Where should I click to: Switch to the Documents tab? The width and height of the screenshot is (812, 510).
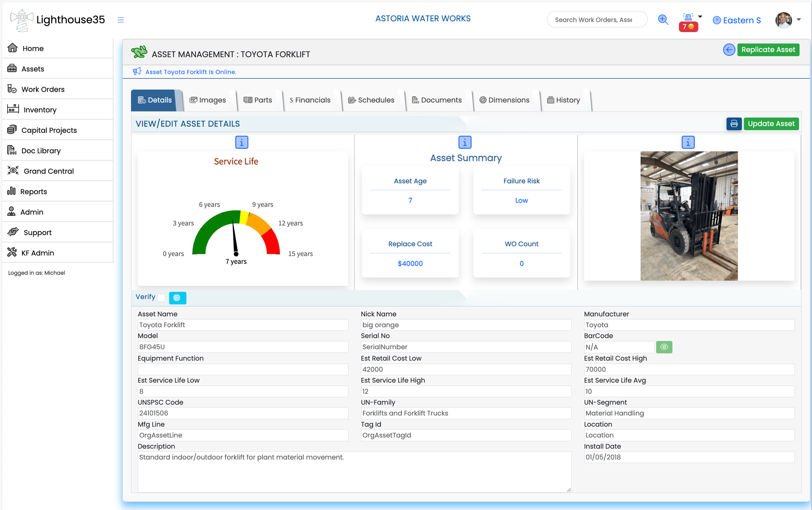[437, 100]
